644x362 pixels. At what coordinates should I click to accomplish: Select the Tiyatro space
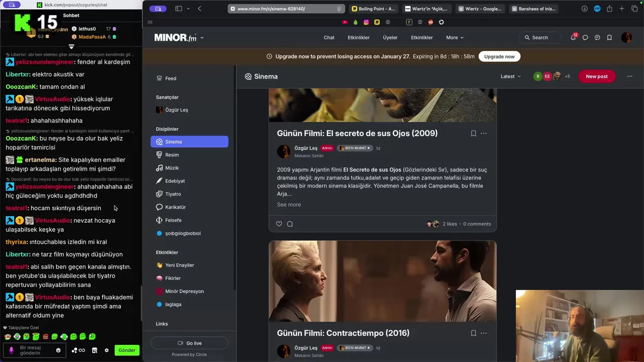(190, 194)
